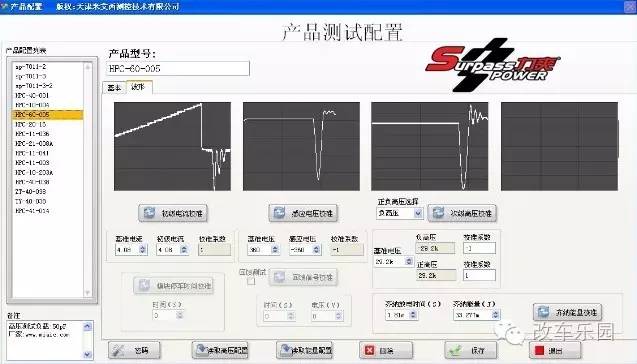This screenshot has height=364, width=637.
Task: Click the remarks box scroll down arrow
Action: click(x=88, y=355)
